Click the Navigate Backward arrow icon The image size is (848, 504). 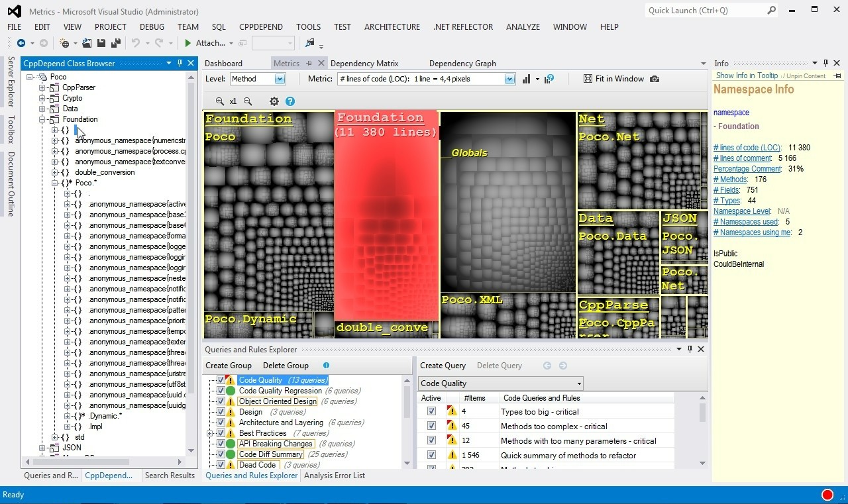tap(21, 43)
